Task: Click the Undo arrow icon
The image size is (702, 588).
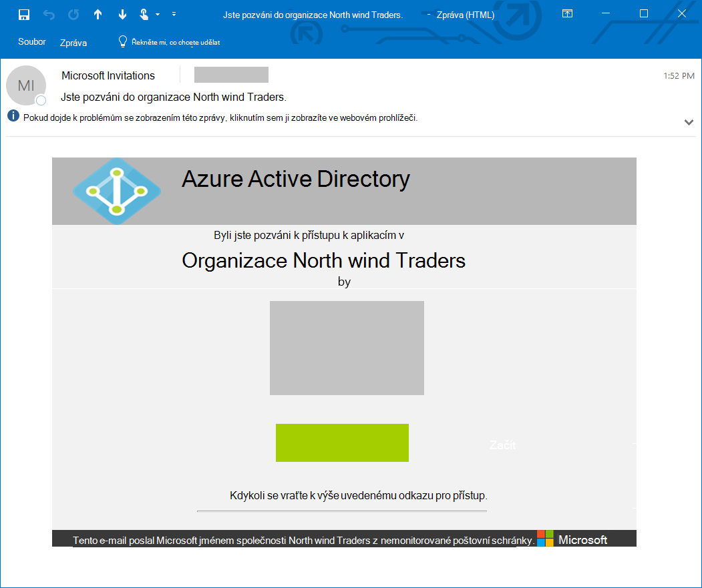Action: pyautogui.click(x=49, y=15)
